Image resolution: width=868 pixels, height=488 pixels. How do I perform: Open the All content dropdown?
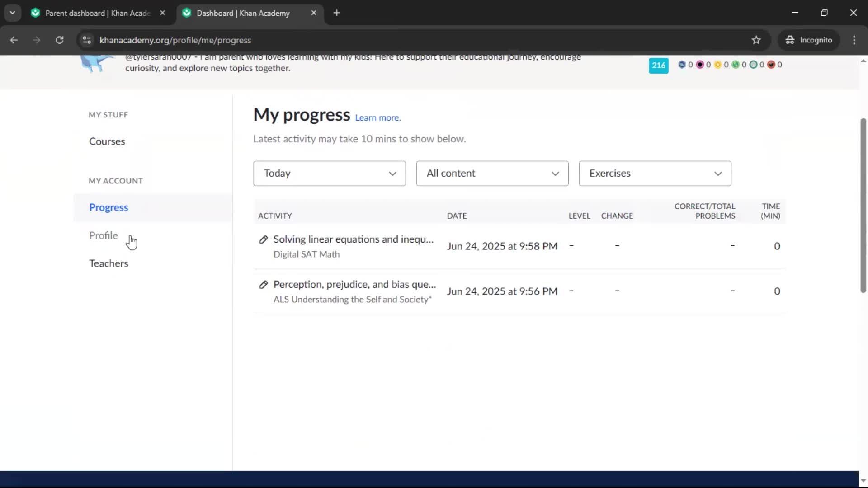point(492,174)
